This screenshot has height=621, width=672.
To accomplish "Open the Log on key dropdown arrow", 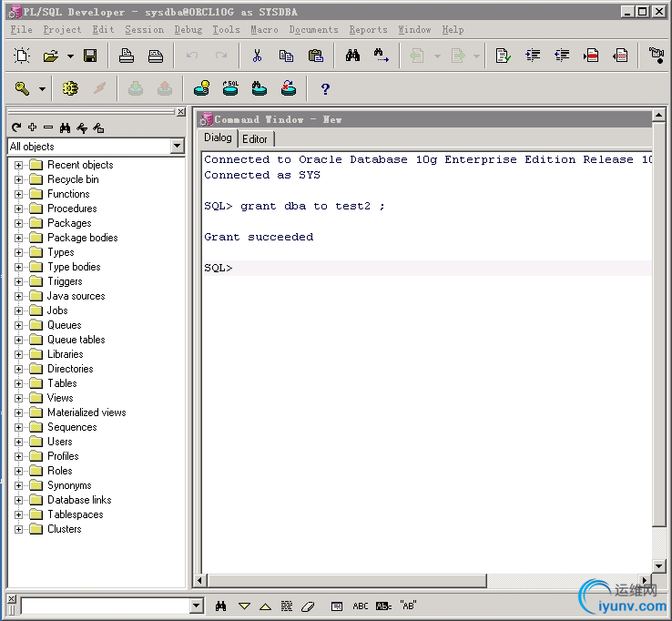I will [42, 89].
